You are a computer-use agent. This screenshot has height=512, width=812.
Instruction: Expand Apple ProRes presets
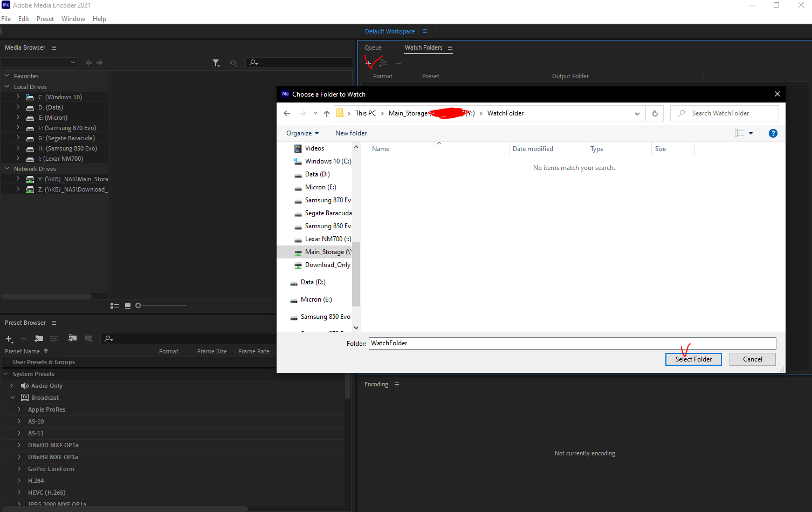point(19,409)
